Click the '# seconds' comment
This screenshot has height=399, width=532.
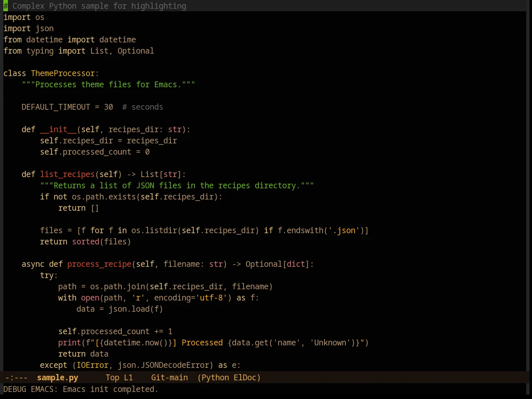[143, 107]
